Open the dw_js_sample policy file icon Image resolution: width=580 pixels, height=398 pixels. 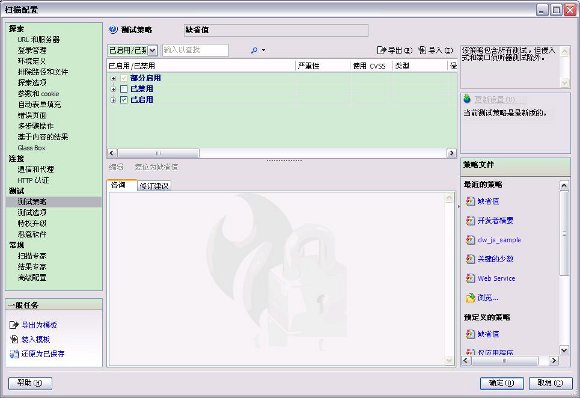[x=470, y=240]
